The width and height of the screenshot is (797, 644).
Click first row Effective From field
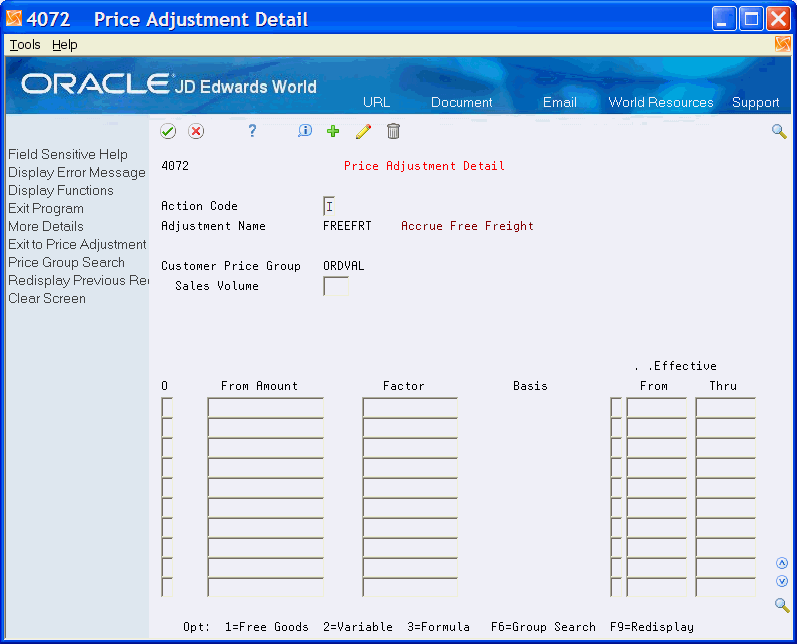point(656,408)
